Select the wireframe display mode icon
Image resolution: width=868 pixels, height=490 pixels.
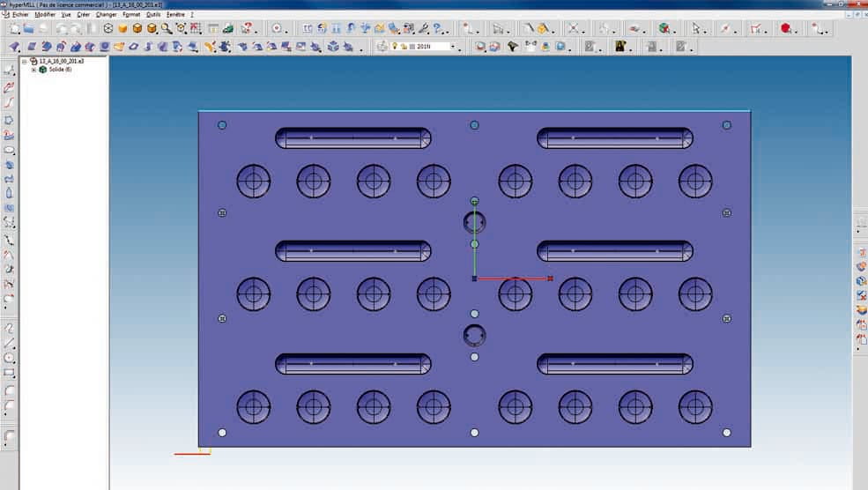(108, 28)
